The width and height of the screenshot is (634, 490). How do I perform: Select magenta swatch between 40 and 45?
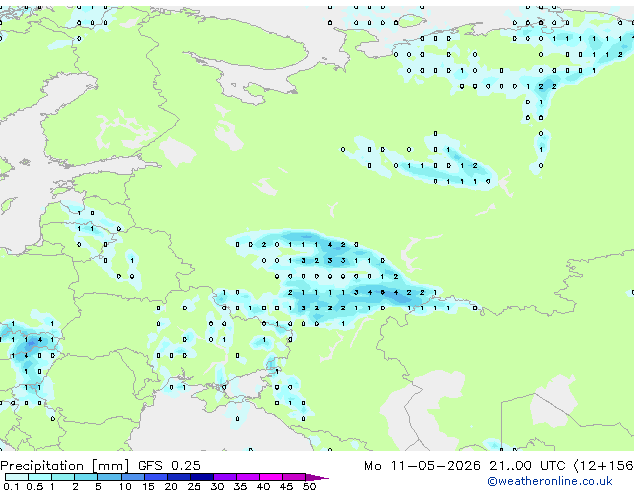pyautogui.click(x=271, y=477)
